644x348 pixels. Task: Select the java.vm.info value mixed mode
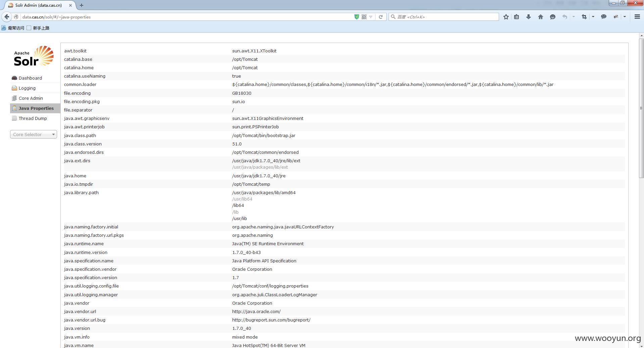point(245,337)
